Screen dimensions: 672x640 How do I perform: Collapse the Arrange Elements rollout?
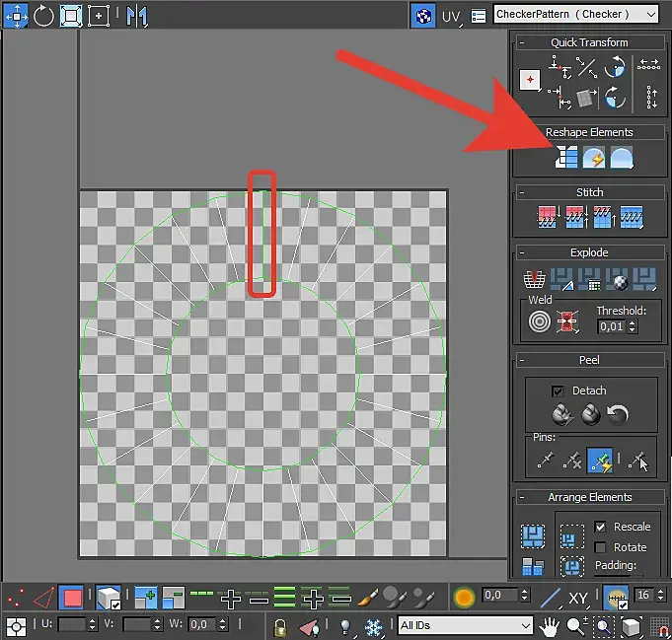(522, 497)
